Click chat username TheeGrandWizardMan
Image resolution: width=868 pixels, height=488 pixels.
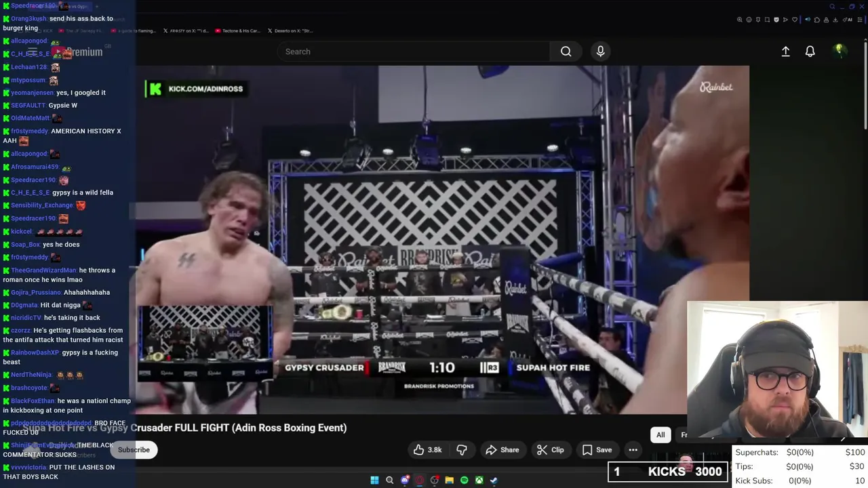pos(43,270)
